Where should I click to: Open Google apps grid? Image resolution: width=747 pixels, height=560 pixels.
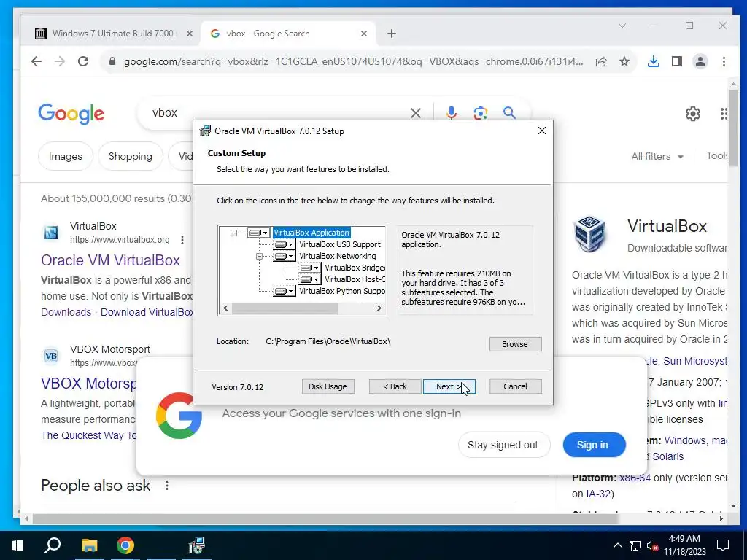coord(724,114)
